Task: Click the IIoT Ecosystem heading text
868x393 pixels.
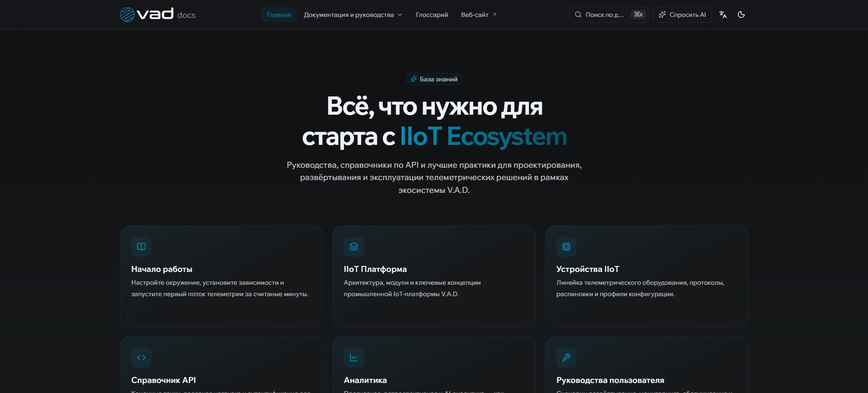Action: click(x=483, y=136)
